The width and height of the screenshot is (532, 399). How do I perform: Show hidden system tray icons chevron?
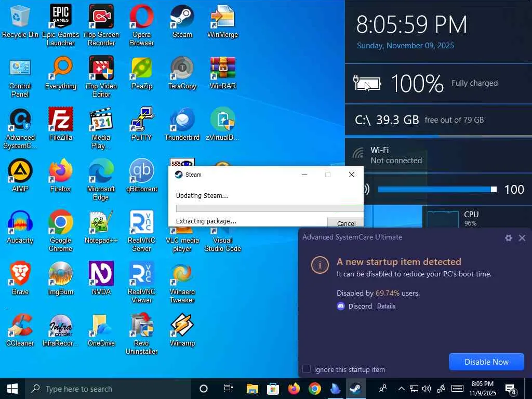coord(401,389)
